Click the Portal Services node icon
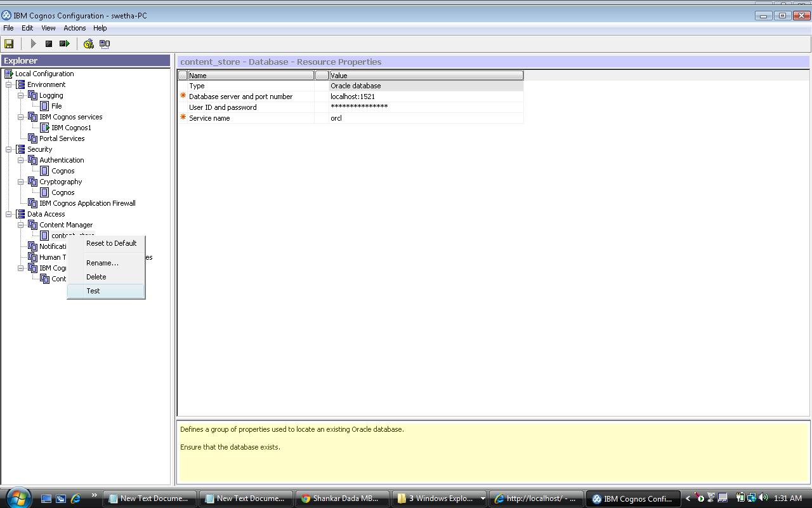 coord(32,138)
